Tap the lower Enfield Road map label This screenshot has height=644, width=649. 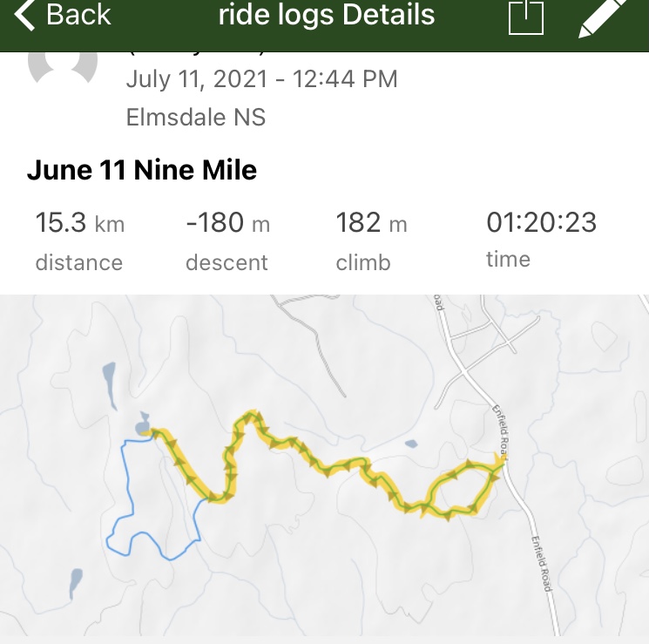click(x=541, y=562)
